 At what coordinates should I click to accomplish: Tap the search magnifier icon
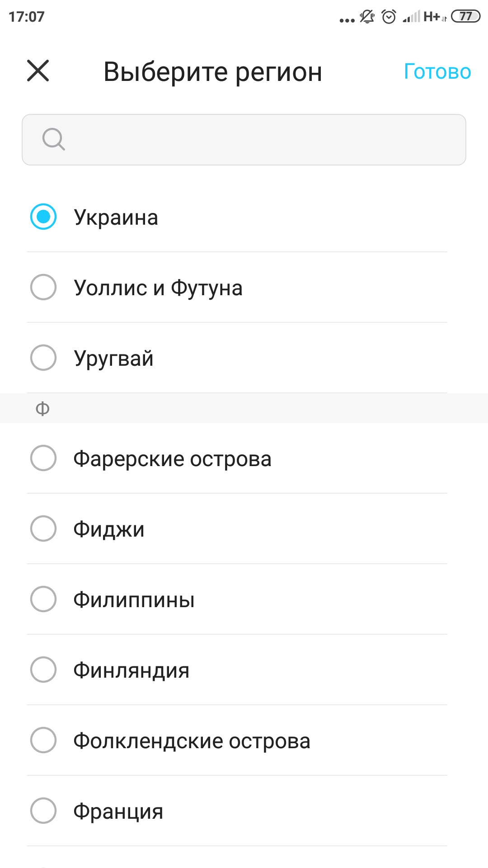[53, 139]
